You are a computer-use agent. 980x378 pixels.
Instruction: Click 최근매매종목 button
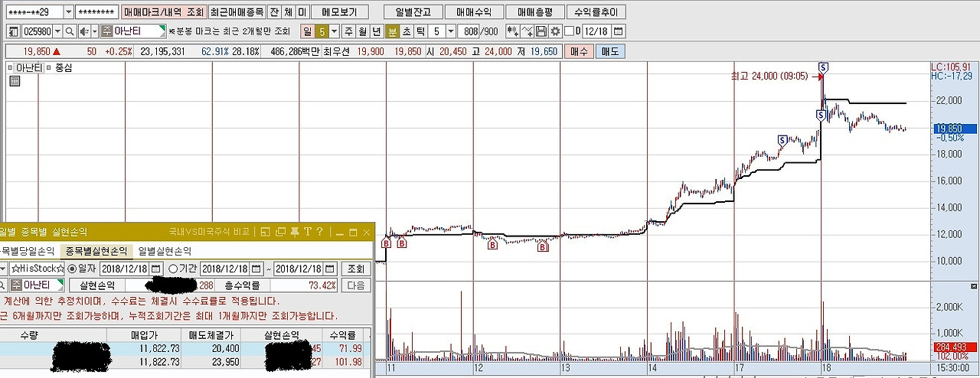(237, 12)
